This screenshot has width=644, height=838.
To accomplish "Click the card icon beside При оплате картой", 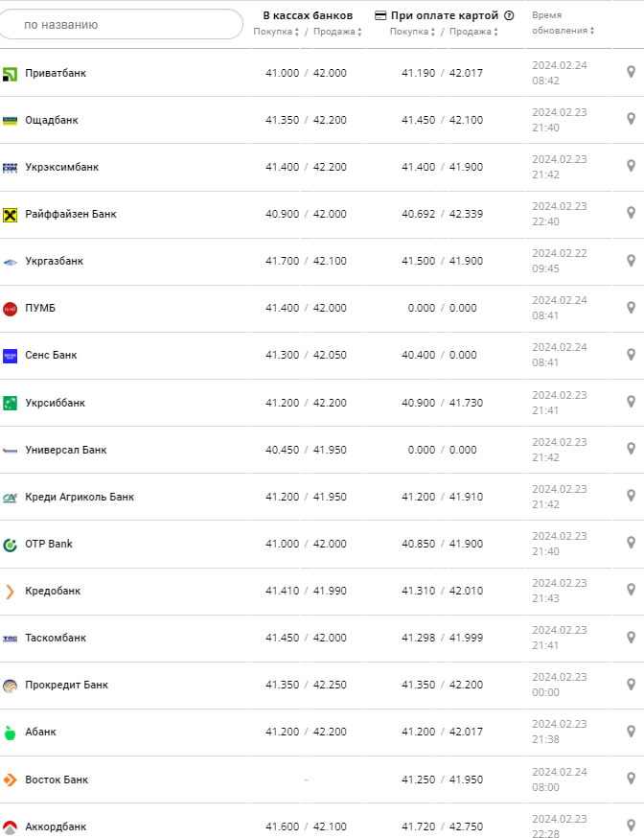I will click(x=380, y=15).
